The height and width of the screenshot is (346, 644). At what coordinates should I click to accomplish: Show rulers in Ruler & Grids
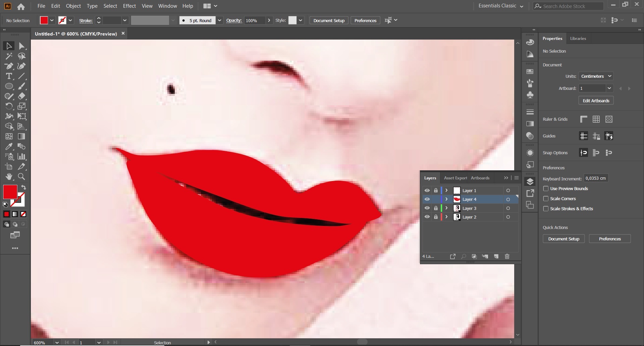pos(584,119)
